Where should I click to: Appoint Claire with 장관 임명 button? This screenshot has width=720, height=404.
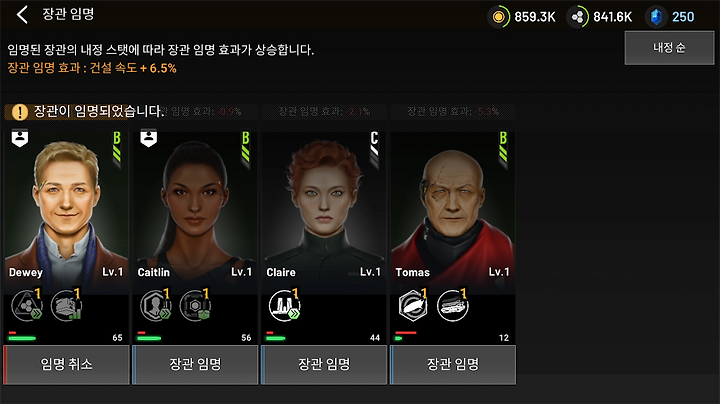[x=324, y=365]
